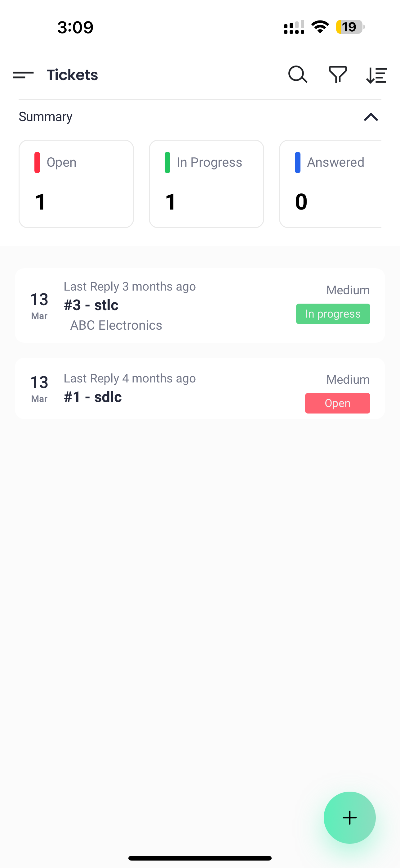Tap the battery indicator in status bar
This screenshot has height=868, width=400.
coord(350,27)
